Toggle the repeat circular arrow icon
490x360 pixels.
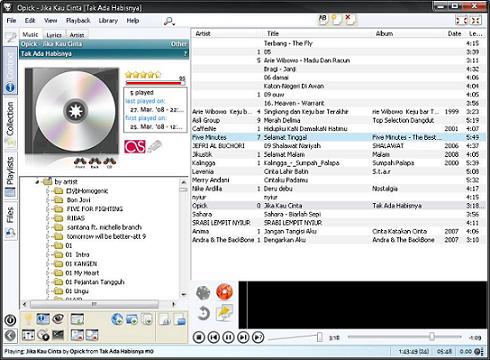click(203, 313)
